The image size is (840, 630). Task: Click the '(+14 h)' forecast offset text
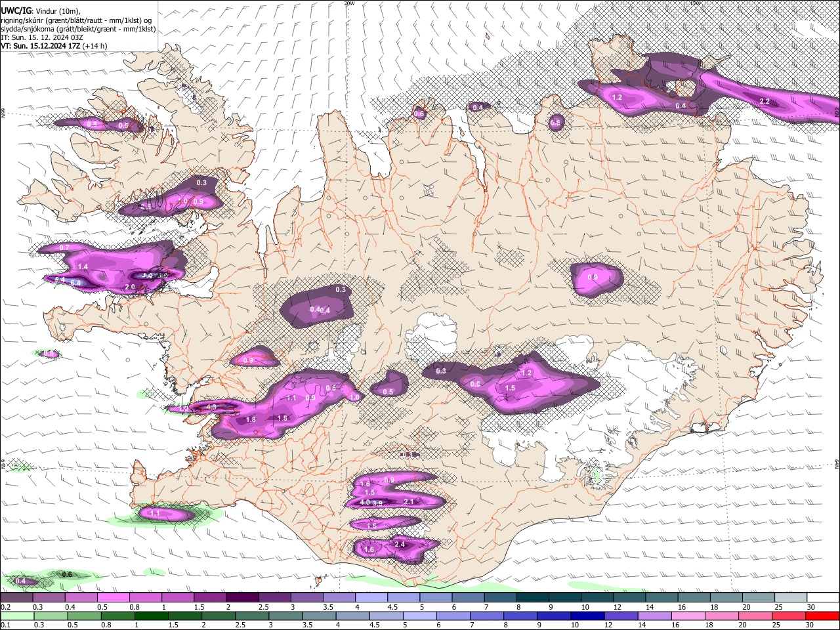[x=95, y=46]
